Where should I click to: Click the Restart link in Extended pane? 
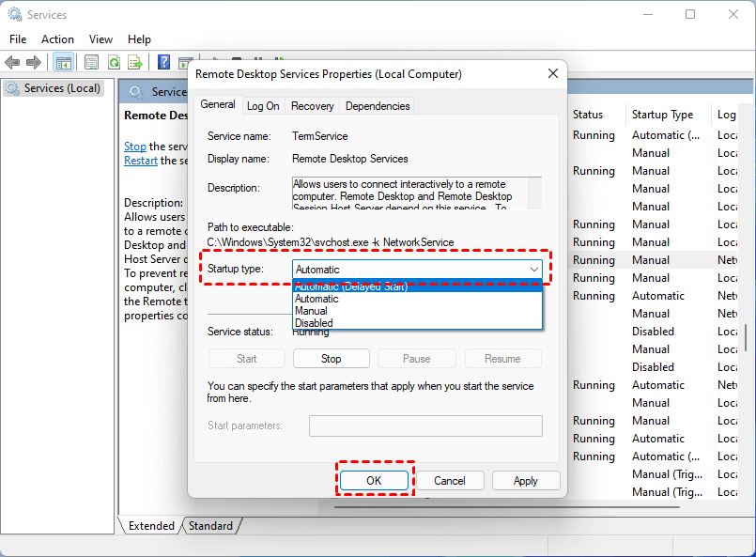pyautogui.click(x=141, y=160)
